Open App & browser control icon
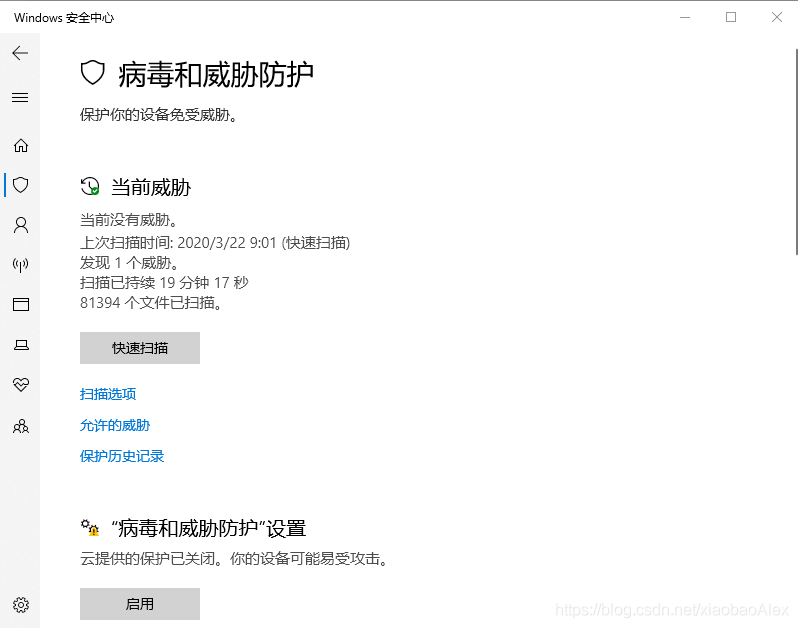The image size is (798, 628). click(21, 304)
